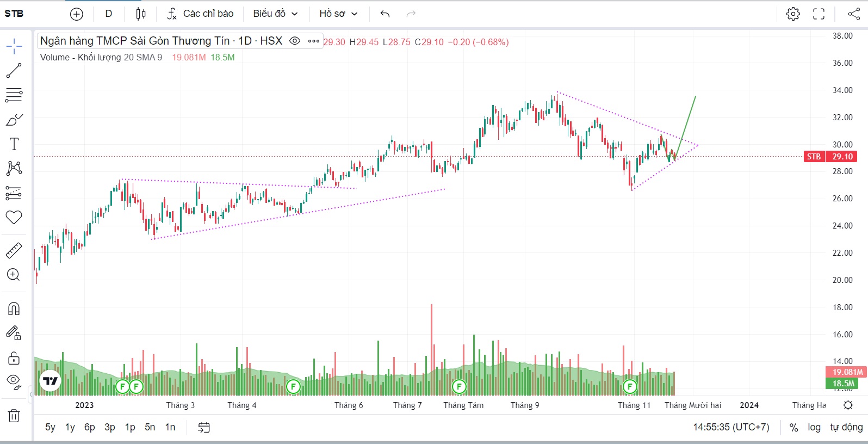Expand the Biểu đồ dropdown
The image size is (868, 444).
coord(275,14)
